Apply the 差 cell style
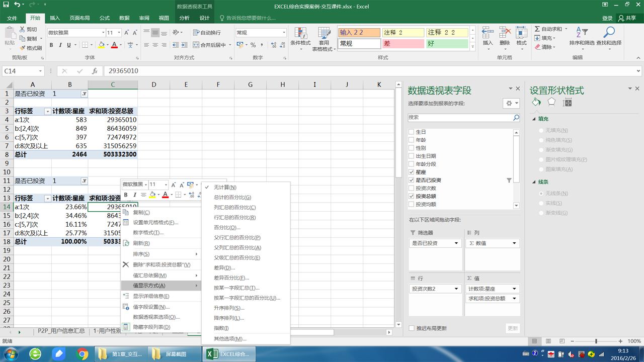Viewport: 644px width, 362px height. pyautogui.click(x=403, y=44)
